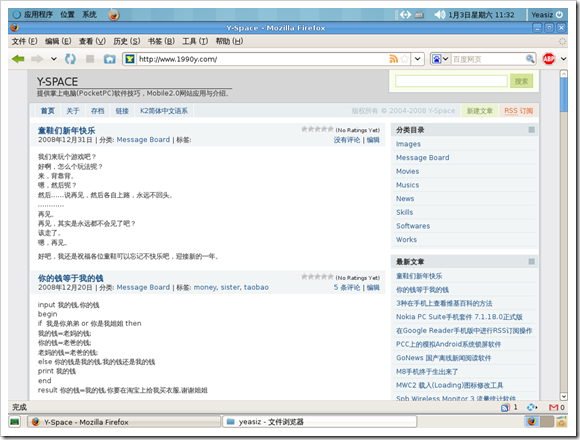Collapse the 最新文章 sidebar widget
Image resolution: width=580 pixels, height=440 pixels.
click(x=532, y=261)
